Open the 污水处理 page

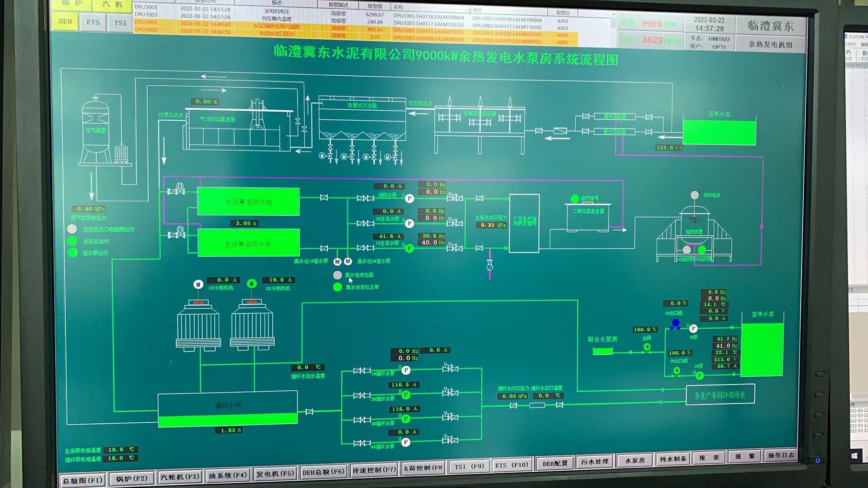(x=595, y=461)
